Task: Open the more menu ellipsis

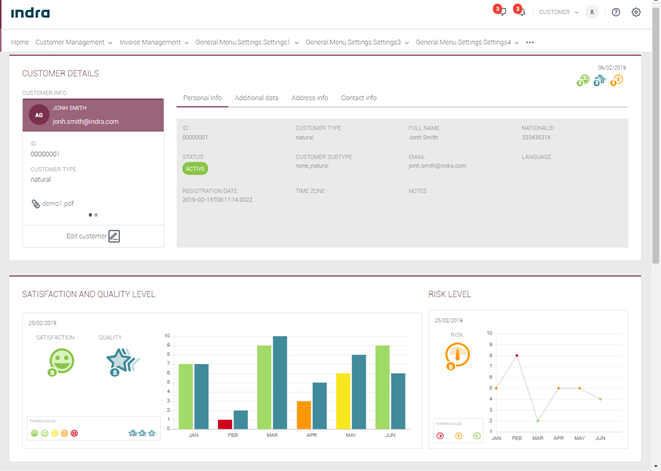Action: point(530,42)
